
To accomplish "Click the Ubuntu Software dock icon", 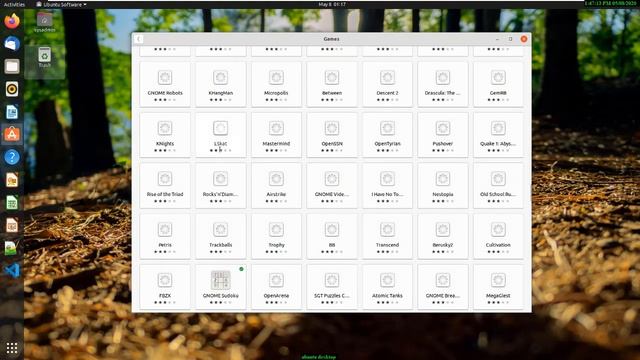I will (x=12, y=134).
